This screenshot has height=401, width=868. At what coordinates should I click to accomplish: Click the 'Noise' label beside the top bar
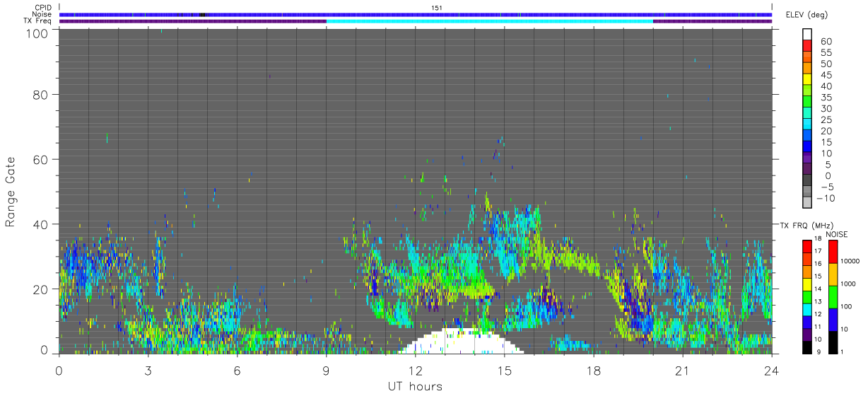pyautogui.click(x=42, y=14)
